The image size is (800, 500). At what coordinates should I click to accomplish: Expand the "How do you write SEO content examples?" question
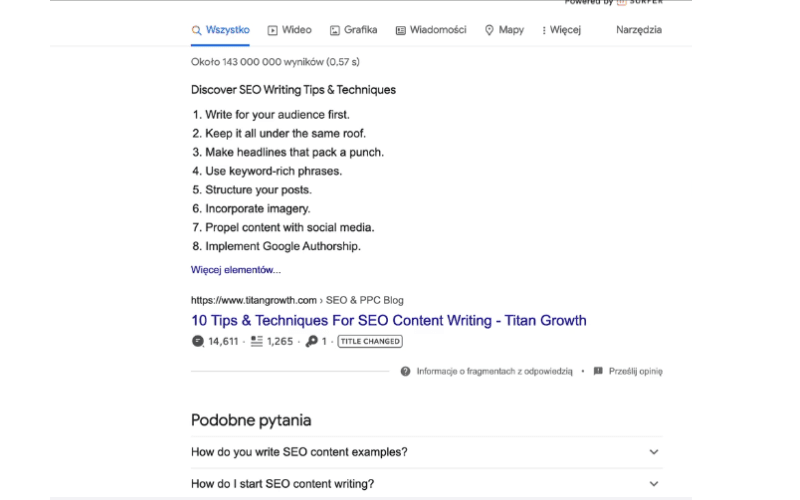(x=427, y=452)
